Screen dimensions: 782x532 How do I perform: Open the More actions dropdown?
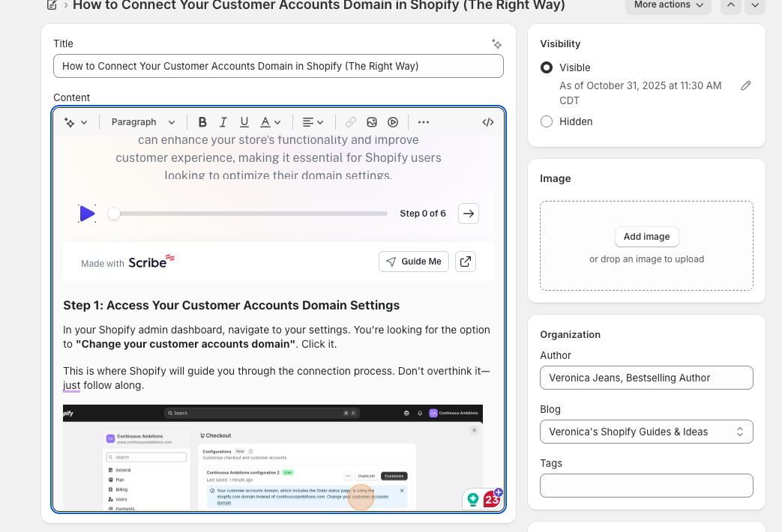tap(668, 5)
